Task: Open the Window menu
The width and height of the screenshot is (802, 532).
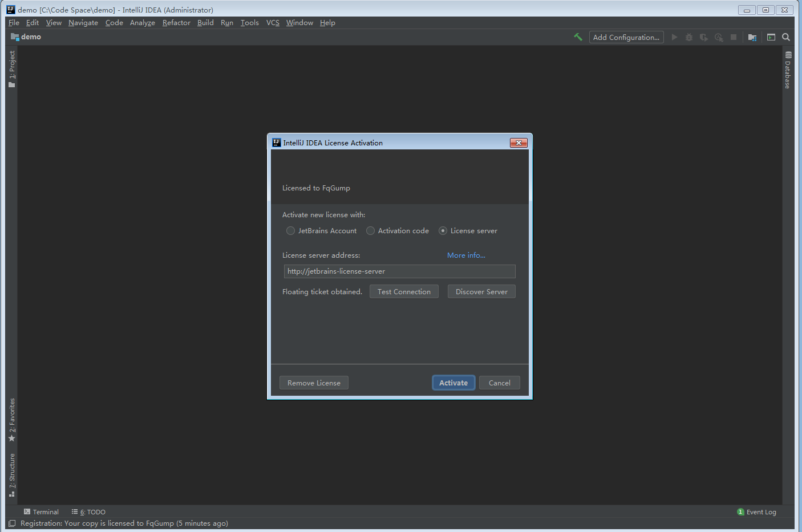Action: click(x=299, y=23)
